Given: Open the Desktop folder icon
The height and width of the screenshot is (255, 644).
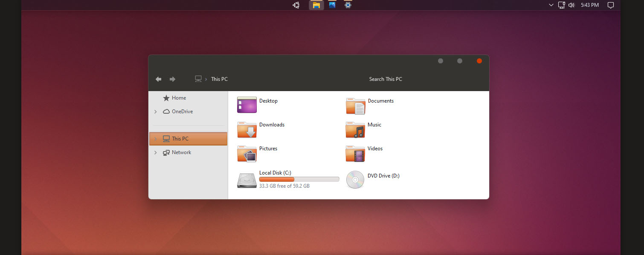Looking at the screenshot, I should 247,104.
